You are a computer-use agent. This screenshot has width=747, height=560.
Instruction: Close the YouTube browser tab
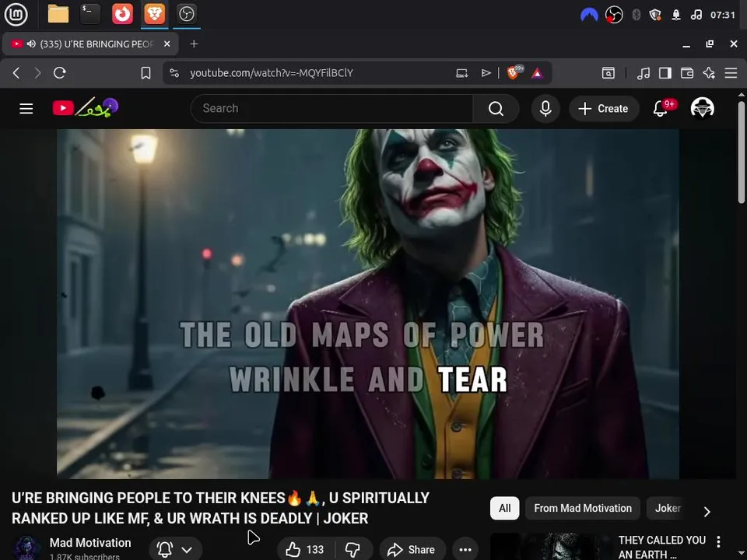pos(167,44)
